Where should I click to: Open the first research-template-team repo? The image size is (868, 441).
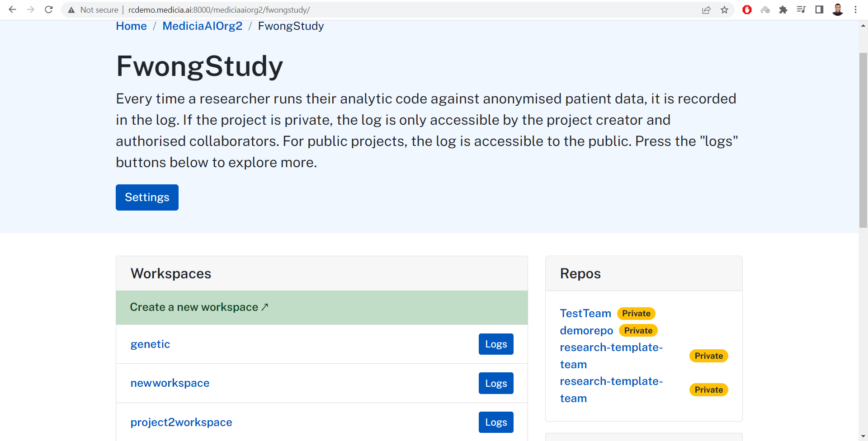611,356
